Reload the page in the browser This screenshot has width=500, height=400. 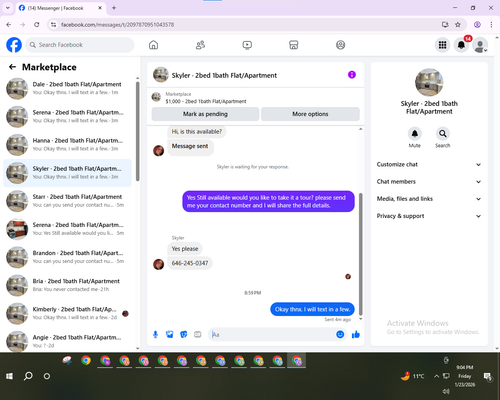point(37,25)
